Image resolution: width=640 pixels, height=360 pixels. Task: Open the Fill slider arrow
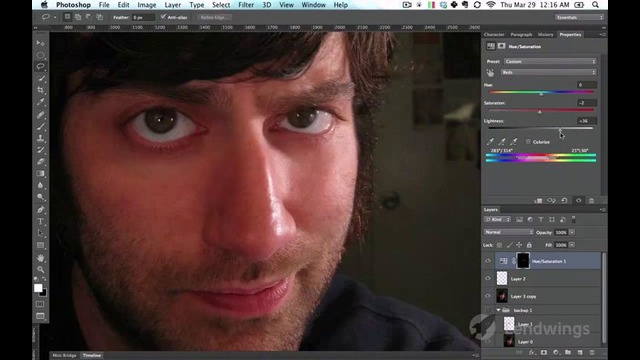tap(572, 245)
